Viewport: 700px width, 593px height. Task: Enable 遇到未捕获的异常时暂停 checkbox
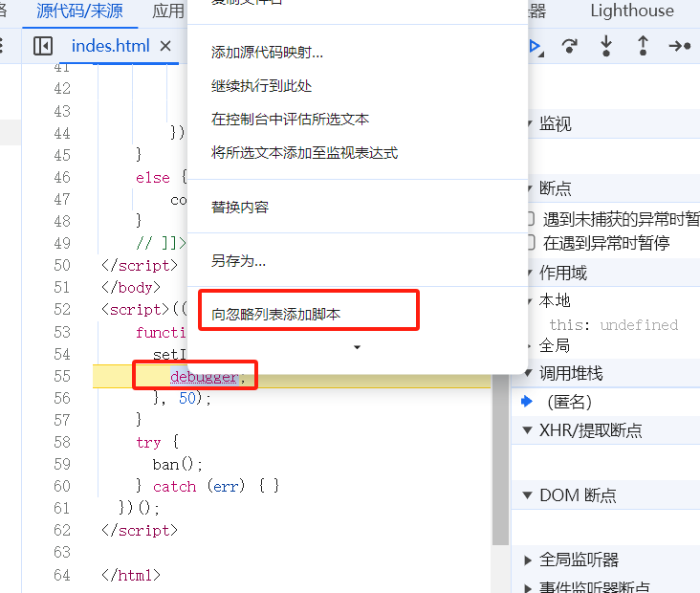(x=530, y=219)
